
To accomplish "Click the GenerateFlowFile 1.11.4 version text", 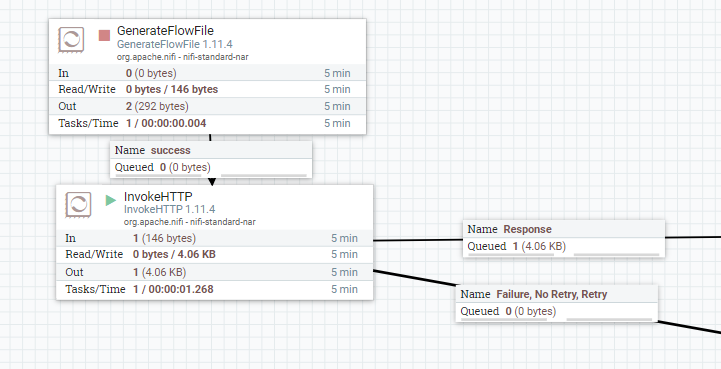I will point(175,45).
